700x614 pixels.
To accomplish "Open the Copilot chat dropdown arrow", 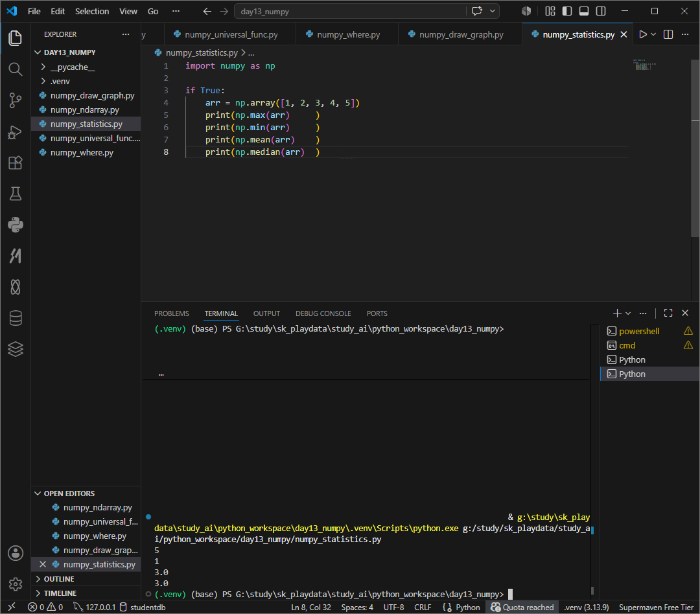I will (x=493, y=11).
